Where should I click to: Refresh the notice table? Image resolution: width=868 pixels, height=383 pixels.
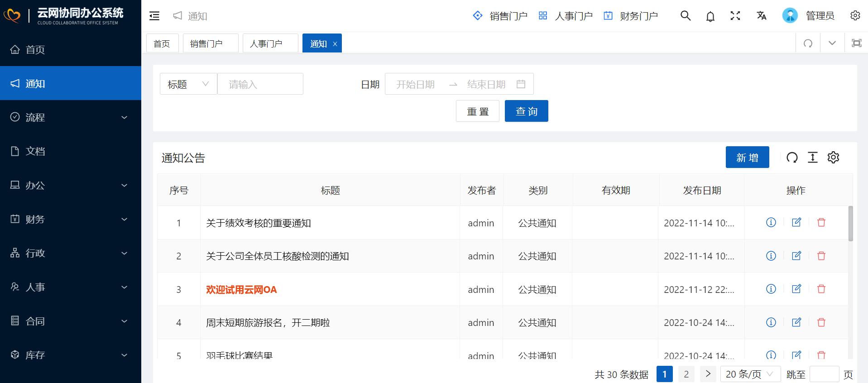[x=792, y=158]
